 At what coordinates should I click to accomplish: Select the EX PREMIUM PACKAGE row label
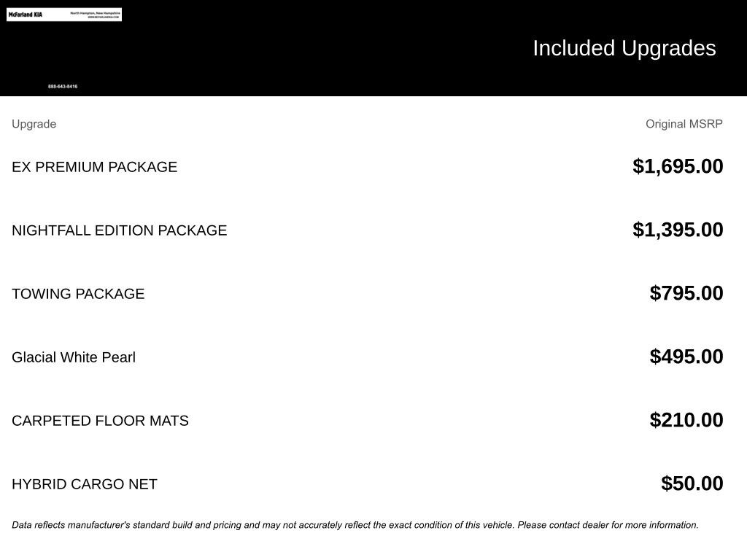94,167
